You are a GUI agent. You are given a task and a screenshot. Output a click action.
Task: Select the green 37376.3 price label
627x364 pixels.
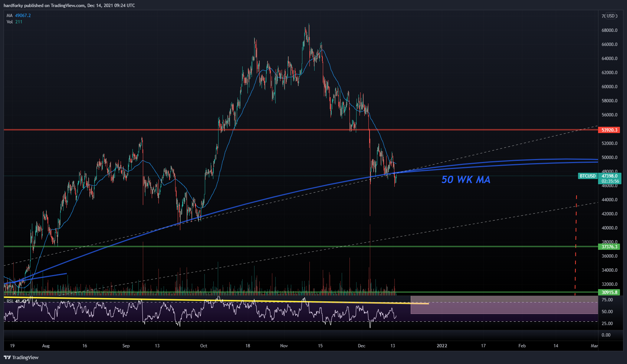pos(610,247)
